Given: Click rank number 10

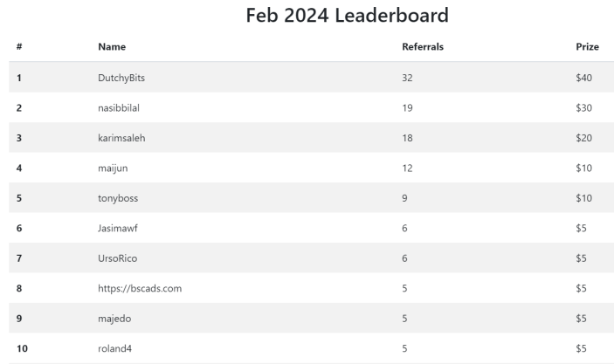Looking at the screenshot, I should pos(22,348).
